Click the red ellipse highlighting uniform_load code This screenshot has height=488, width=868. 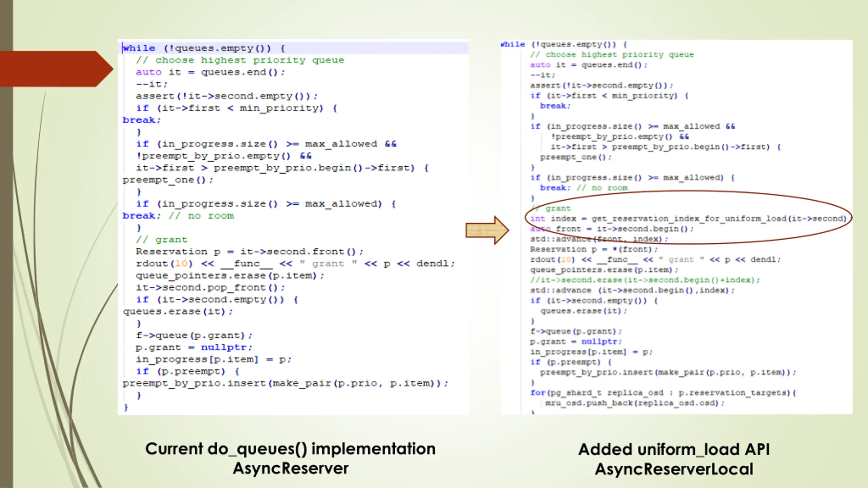coord(688,217)
